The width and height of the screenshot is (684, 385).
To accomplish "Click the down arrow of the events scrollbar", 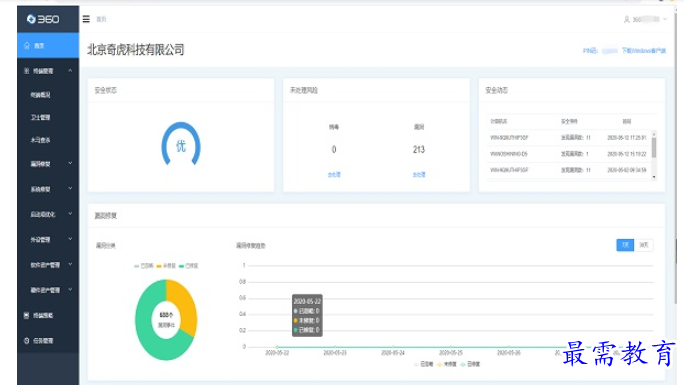I will 654,177.
